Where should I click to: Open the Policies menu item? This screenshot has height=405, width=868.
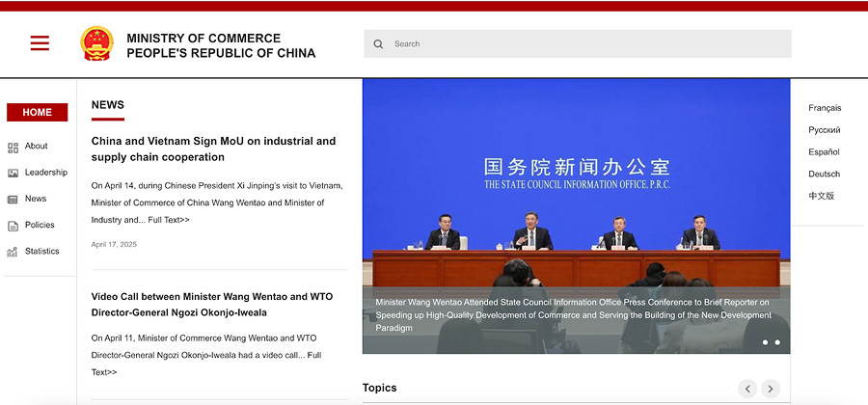[40, 225]
